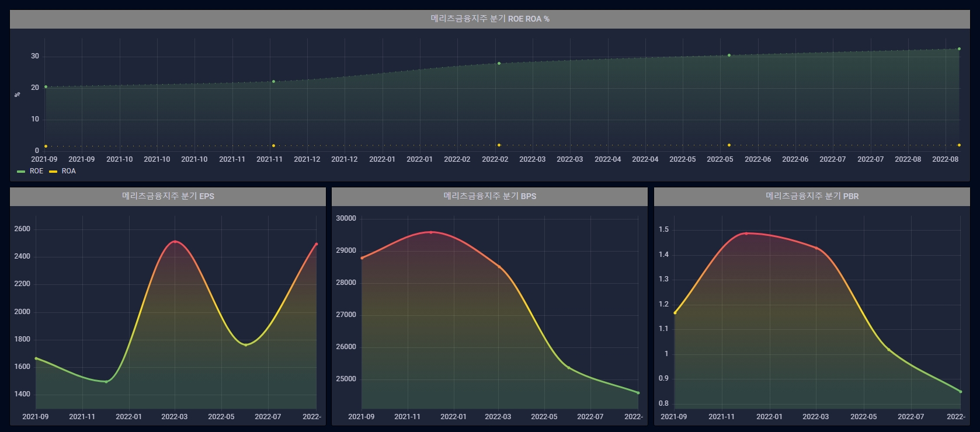Click the 1.5 y-axis label in PBR chart
The width and height of the screenshot is (980, 432).
tap(663, 229)
